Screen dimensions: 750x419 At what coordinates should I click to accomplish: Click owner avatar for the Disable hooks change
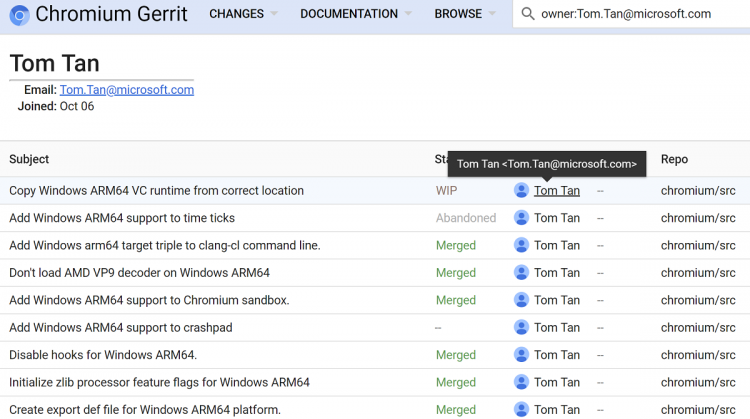521,355
